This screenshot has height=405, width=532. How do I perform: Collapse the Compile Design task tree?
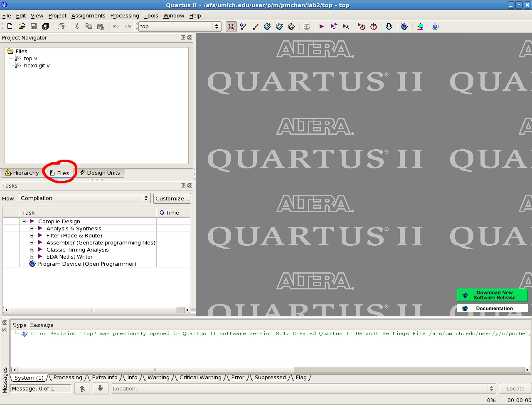point(24,221)
